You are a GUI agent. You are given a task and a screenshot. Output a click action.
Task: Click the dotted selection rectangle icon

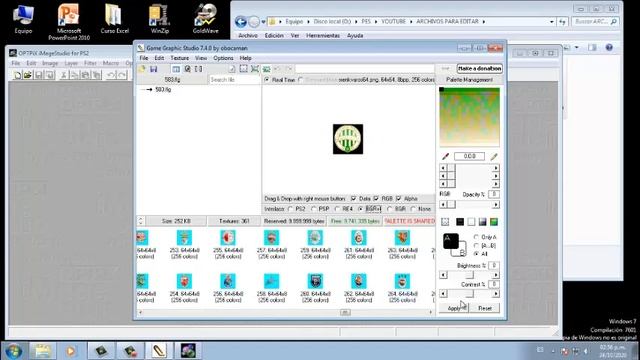click(243, 69)
